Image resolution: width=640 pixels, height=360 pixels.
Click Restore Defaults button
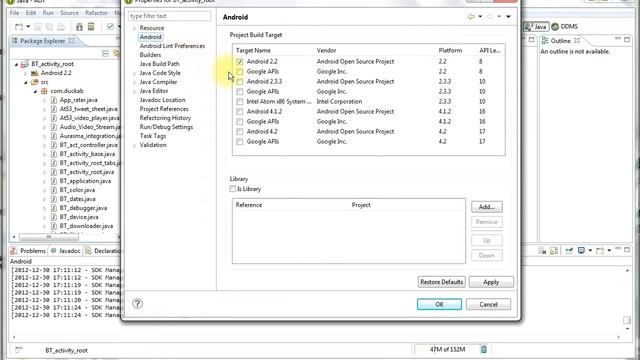[x=441, y=282]
